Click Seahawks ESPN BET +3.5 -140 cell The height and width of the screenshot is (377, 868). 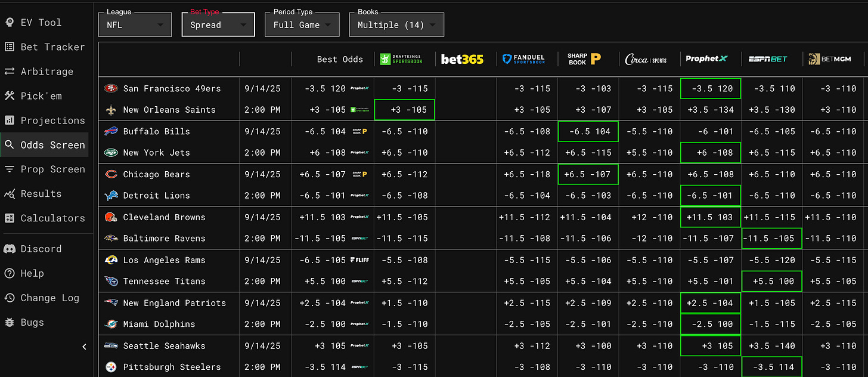pos(772,346)
